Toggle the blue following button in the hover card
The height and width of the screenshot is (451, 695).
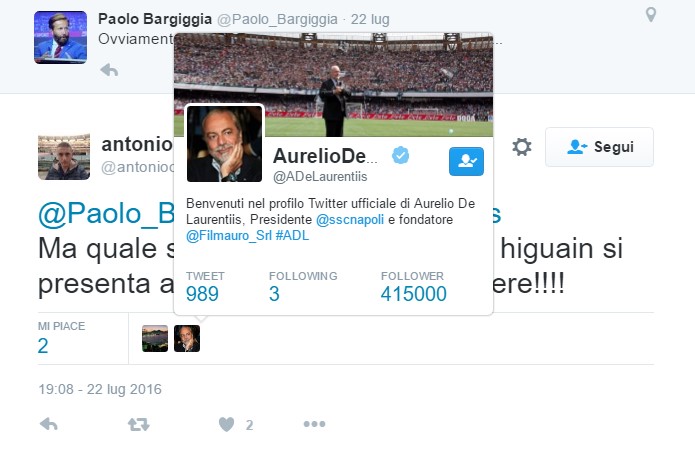(466, 161)
